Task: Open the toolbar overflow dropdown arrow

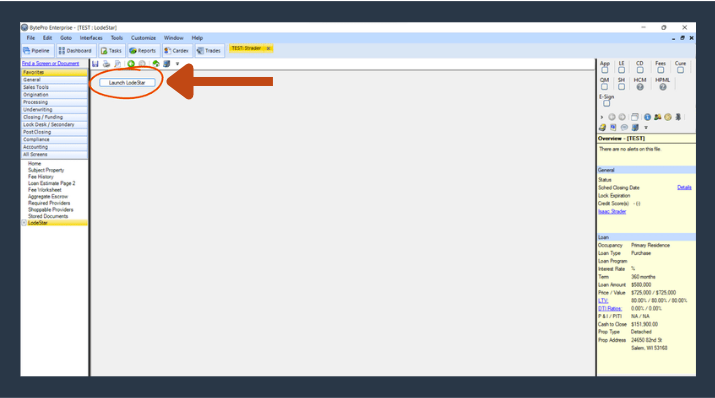Action: pyautogui.click(x=177, y=64)
